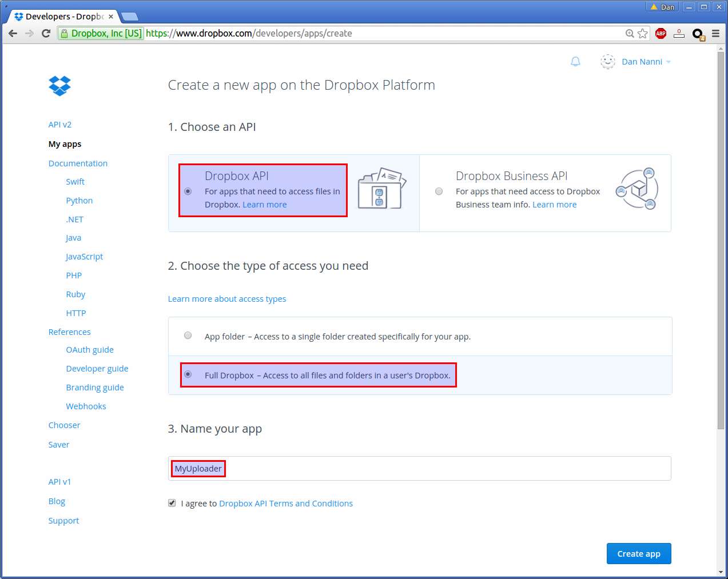Open the JavaScript documentation link

(x=84, y=257)
